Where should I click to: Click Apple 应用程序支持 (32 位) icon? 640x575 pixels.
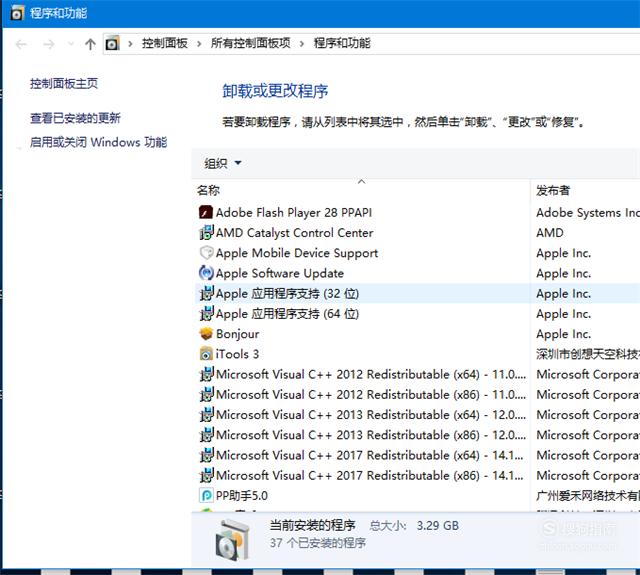(x=206, y=293)
